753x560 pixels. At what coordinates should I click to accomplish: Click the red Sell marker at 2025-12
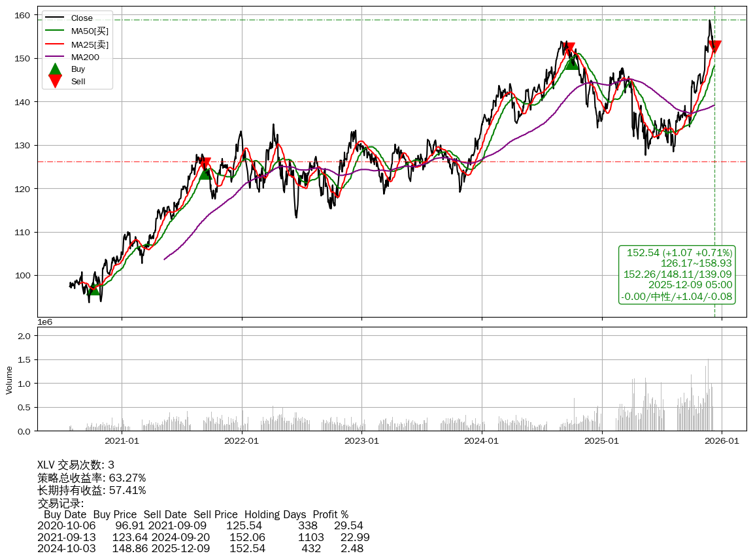[714, 47]
